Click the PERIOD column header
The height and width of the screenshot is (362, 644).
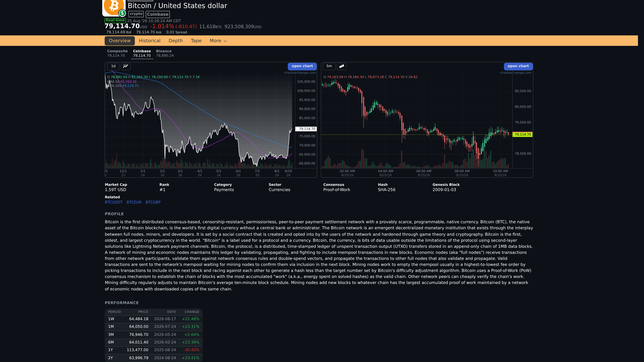(x=114, y=312)
